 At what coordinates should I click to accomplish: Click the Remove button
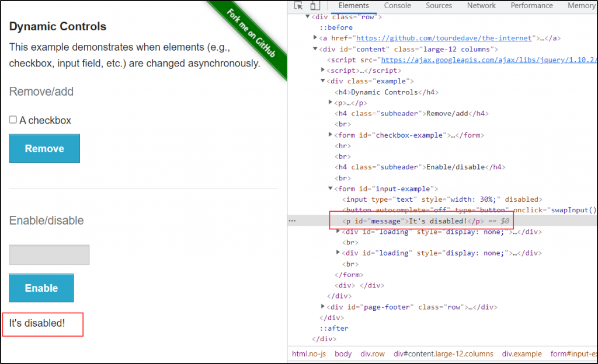click(44, 148)
